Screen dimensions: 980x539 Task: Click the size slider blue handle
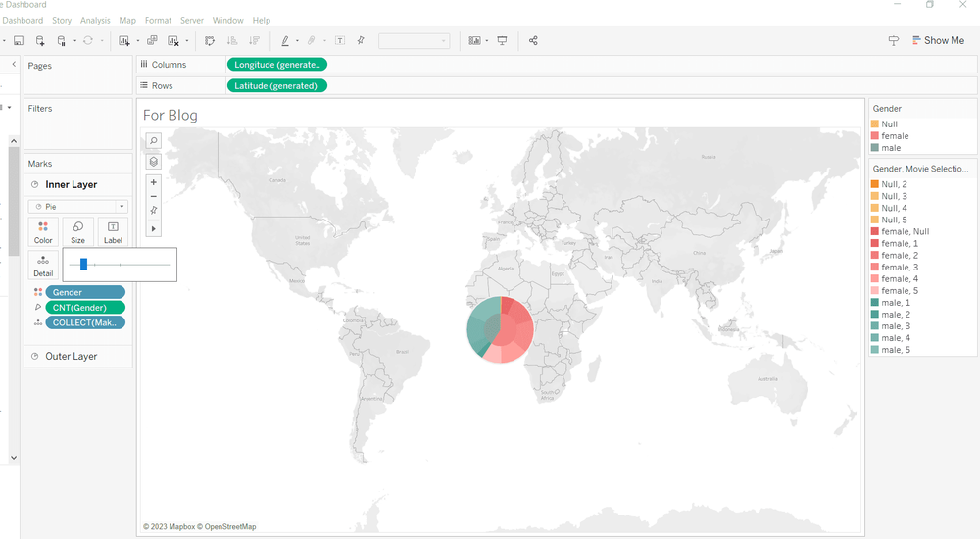tap(84, 264)
